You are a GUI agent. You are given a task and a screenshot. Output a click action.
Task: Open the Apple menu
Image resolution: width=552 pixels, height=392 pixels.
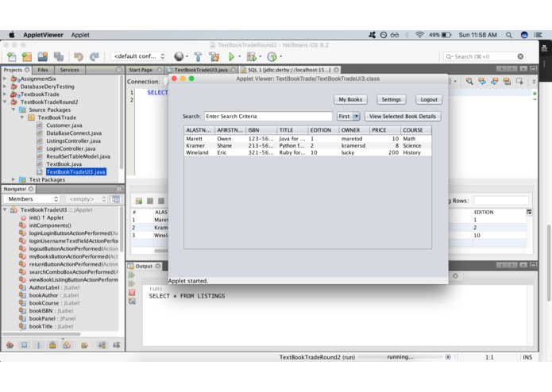coord(12,34)
